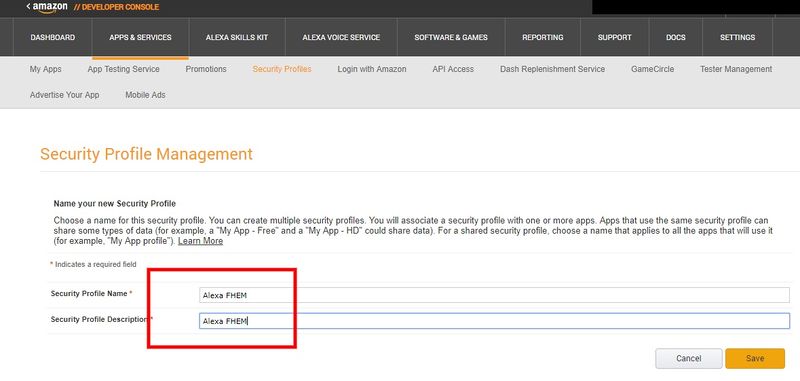Screen dimensions: 800x381
Task: Select Login with Amazon submenu item
Action: tap(372, 69)
